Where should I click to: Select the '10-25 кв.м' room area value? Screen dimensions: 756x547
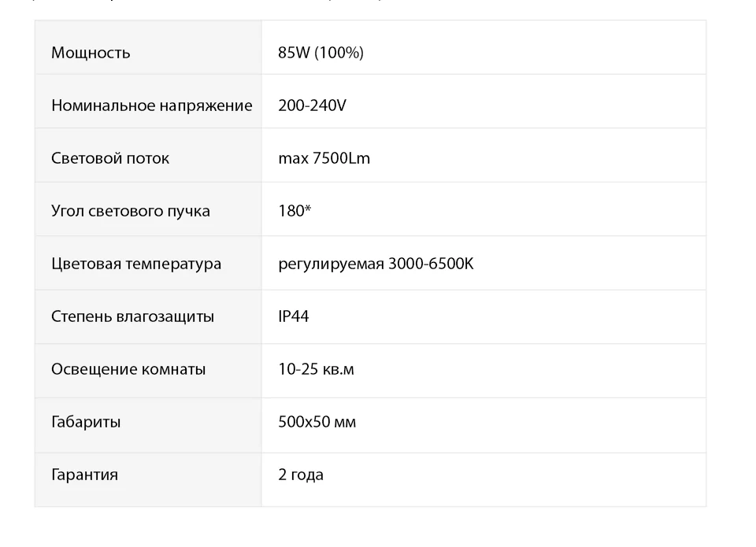[316, 369]
